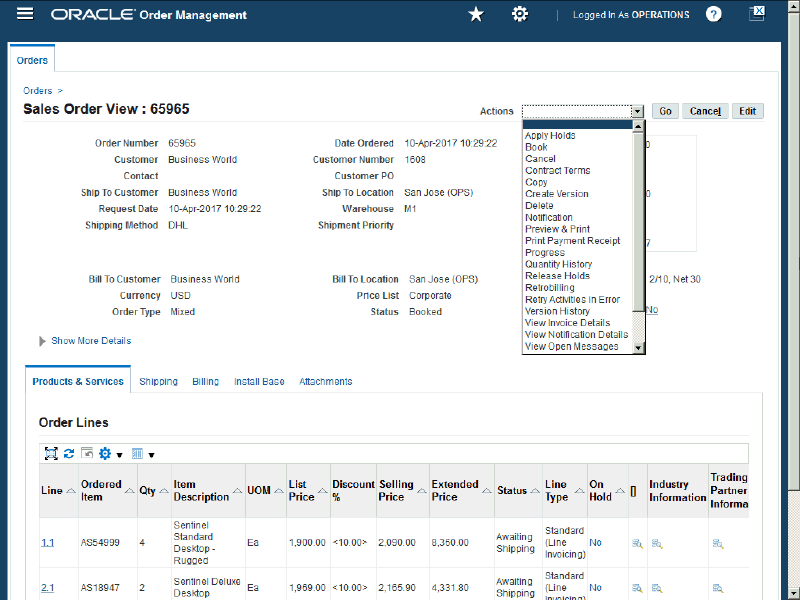Open the Favorites star icon
Viewport: 800px width, 600px height.
(x=476, y=14)
